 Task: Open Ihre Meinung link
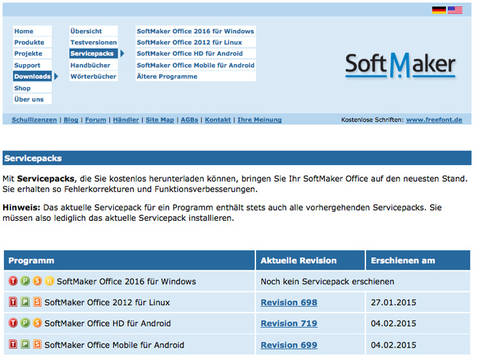coord(259,120)
